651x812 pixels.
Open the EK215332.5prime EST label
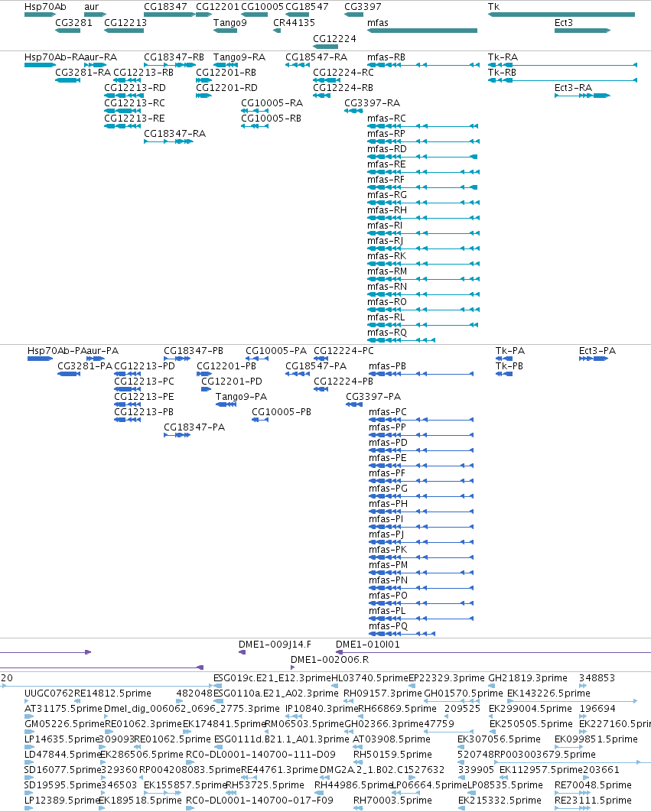pos(500,800)
